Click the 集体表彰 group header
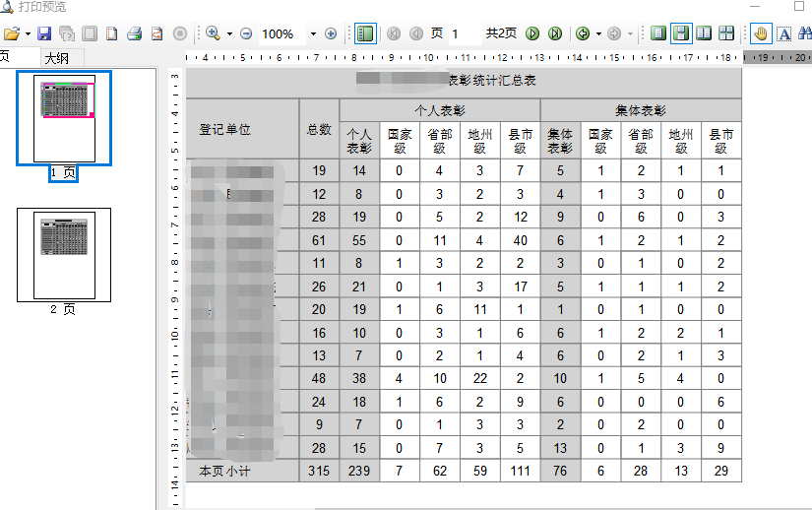 (x=641, y=110)
